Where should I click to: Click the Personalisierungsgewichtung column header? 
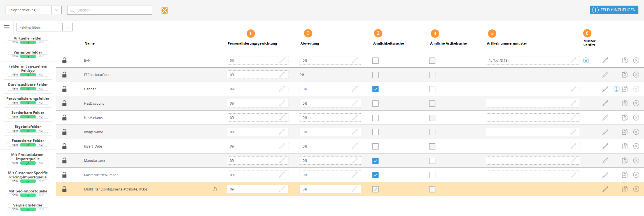(252, 43)
